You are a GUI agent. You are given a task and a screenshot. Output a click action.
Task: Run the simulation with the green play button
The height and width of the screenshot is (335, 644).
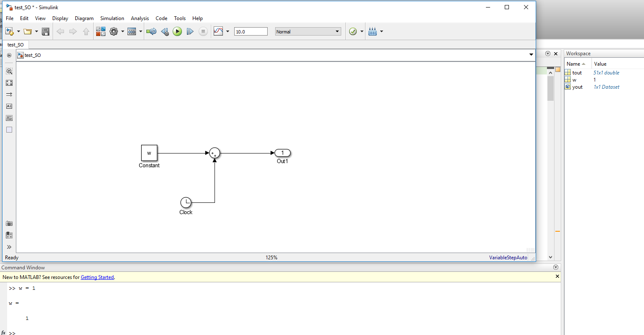[177, 31]
